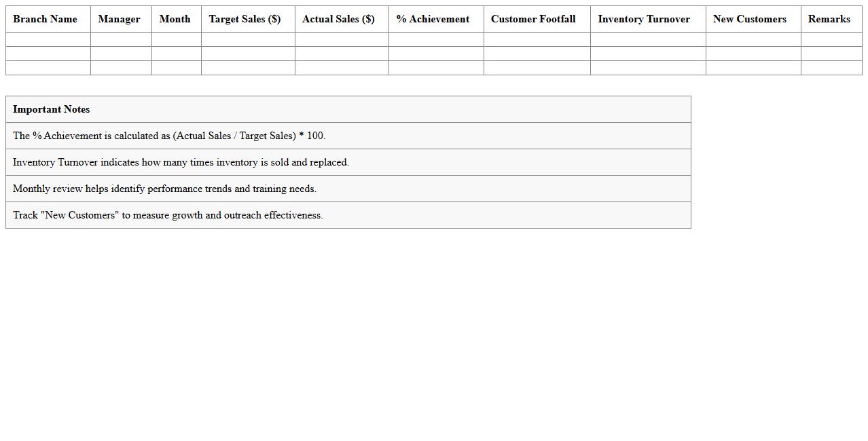Select the Inventory Turnover column header
This screenshot has height=441, width=868.
tap(644, 19)
